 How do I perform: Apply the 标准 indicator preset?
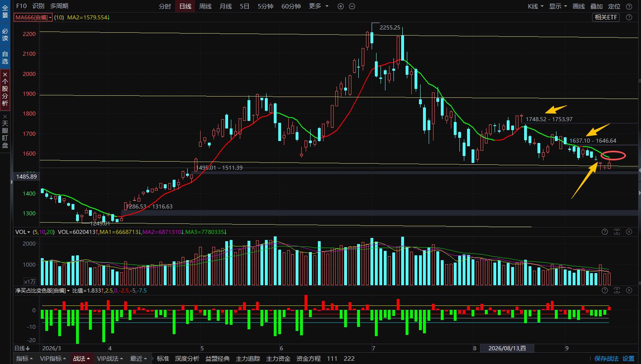click(163, 359)
